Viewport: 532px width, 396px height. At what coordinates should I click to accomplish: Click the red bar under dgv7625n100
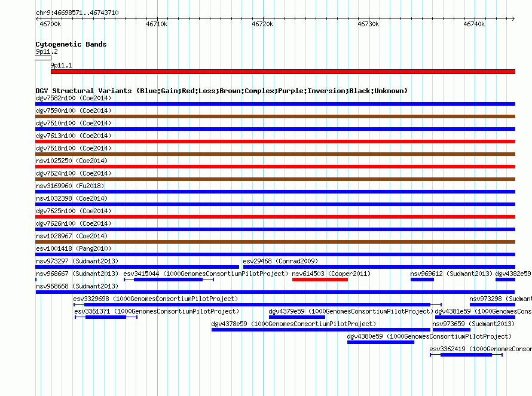pos(275,217)
